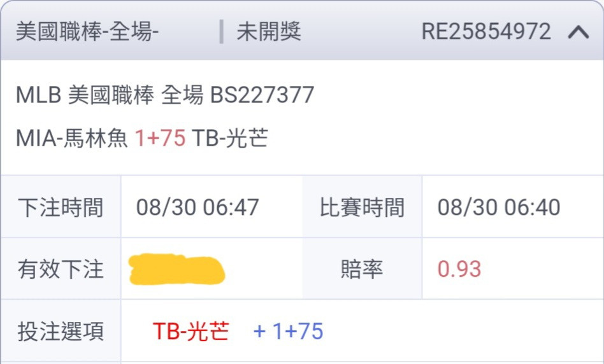Select bet time 08/30 06:47
Screen dimensions: 604x364
coord(198,207)
